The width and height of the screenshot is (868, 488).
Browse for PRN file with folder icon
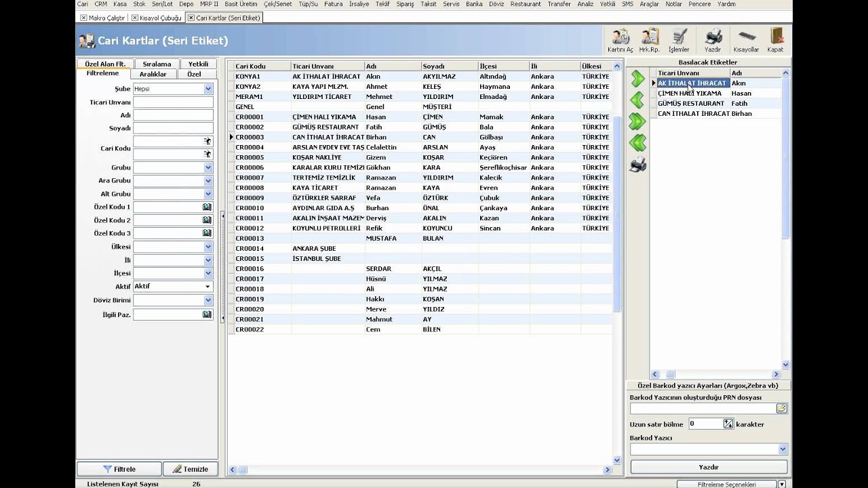(x=782, y=408)
